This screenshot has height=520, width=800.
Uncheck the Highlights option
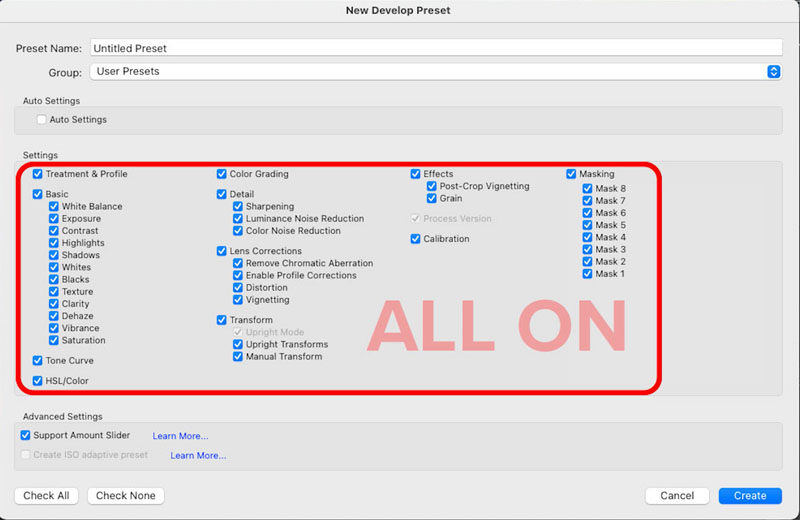pyautogui.click(x=54, y=243)
